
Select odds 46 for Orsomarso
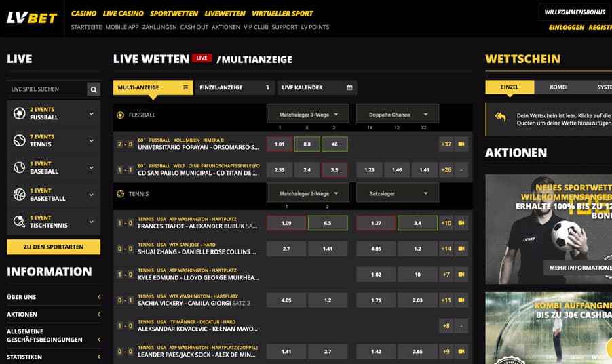click(334, 144)
